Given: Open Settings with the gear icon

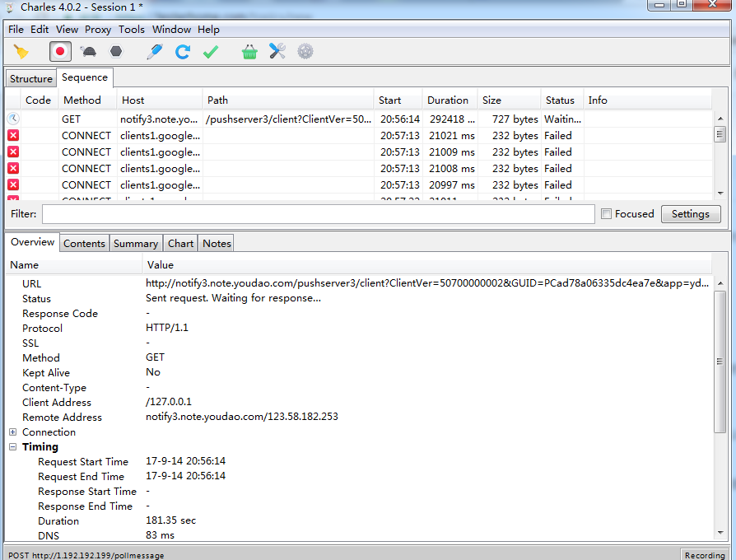Looking at the screenshot, I should pos(305,51).
